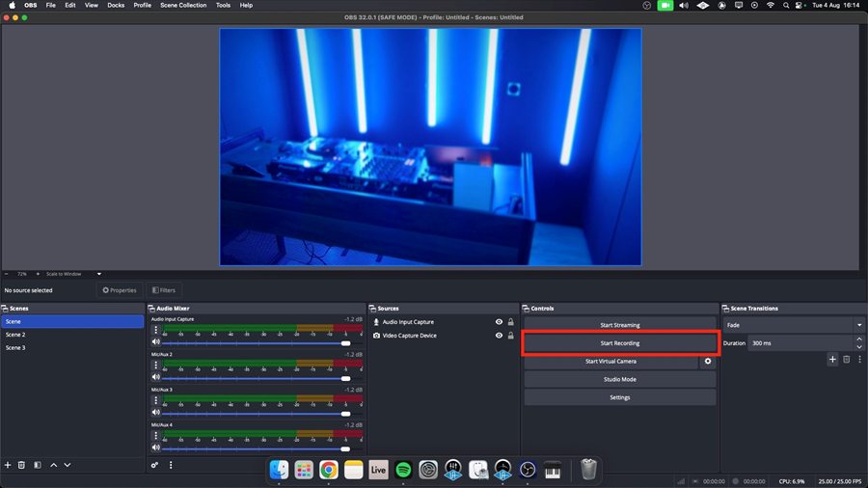Viewport: 868px width, 488px height.
Task: Mute Mic/Aux 3 speaker icon
Action: click(156, 412)
